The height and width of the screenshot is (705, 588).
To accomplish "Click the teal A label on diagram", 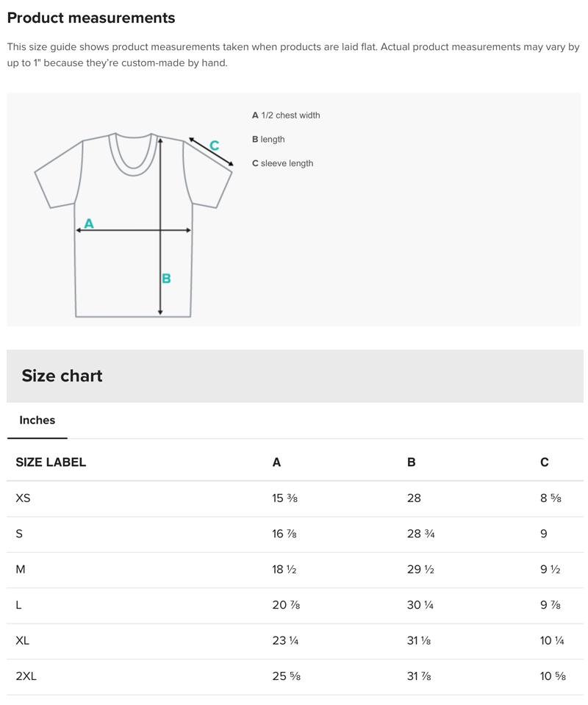I will [89, 223].
